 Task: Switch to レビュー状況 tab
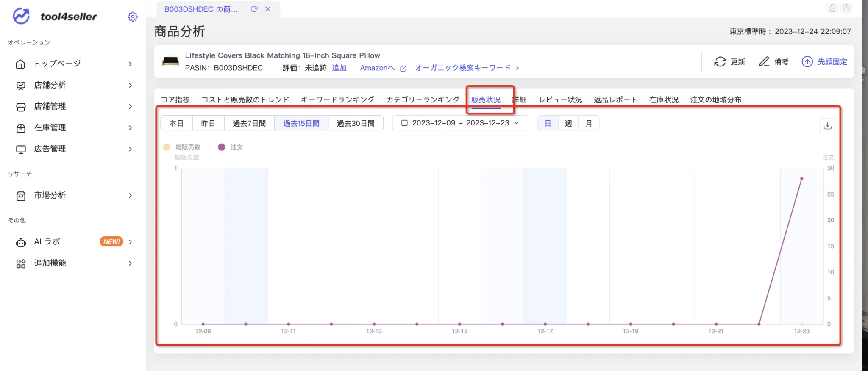click(x=560, y=100)
